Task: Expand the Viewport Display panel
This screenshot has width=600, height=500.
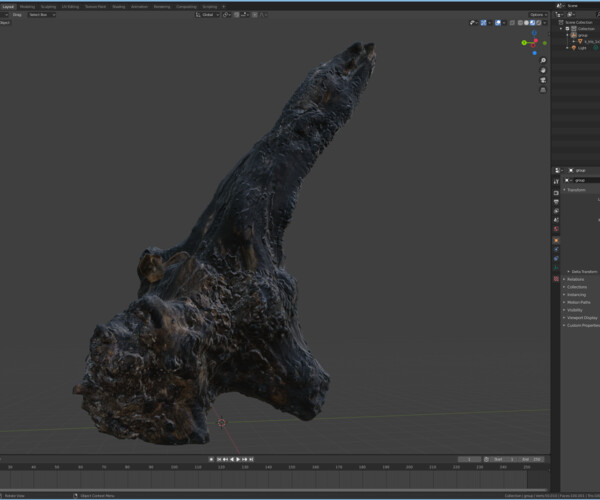Action: click(x=581, y=318)
